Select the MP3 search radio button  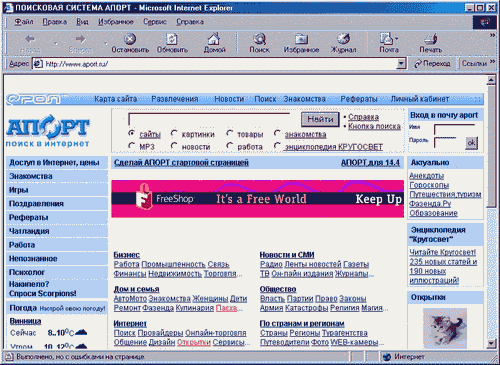pyautogui.click(x=131, y=145)
